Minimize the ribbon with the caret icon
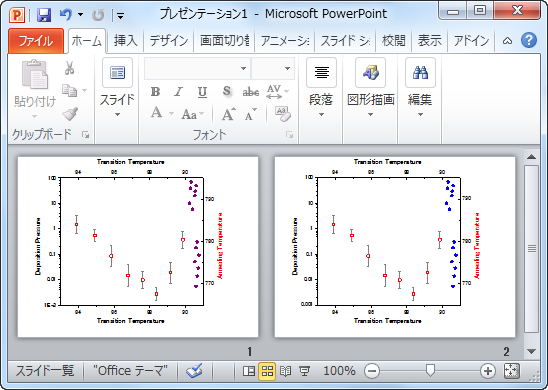This screenshot has height=390, width=548. point(507,41)
